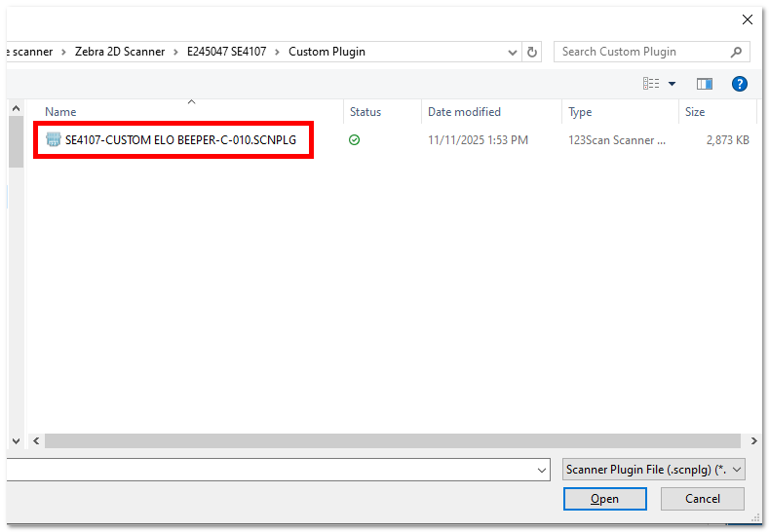Sort by the Status column header
769x532 pixels.
[365, 112]
